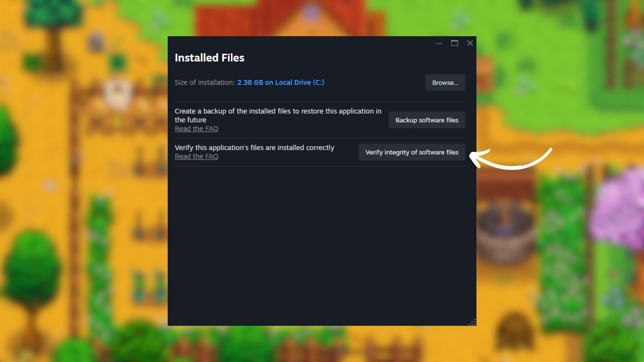Click the Installed Files heading
This screenshot has height=362, width=644.
tap(210, 58)
